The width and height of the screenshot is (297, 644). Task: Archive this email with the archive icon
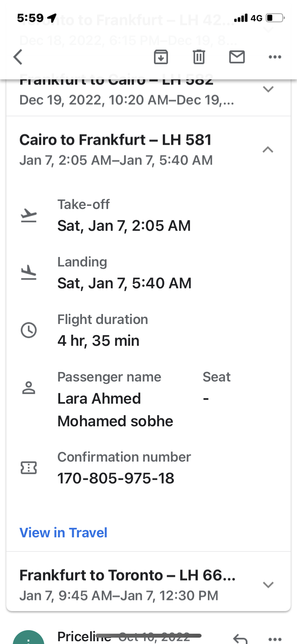click(x=161, y=57)
